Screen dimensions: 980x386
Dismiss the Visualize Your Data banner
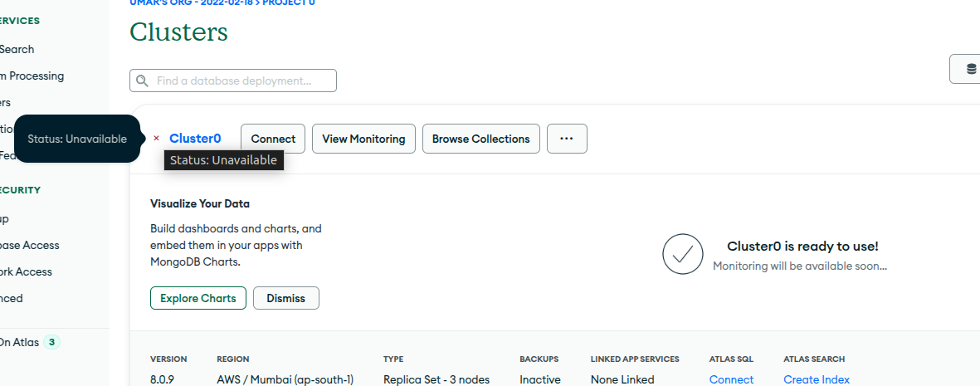tap(285, 298)
